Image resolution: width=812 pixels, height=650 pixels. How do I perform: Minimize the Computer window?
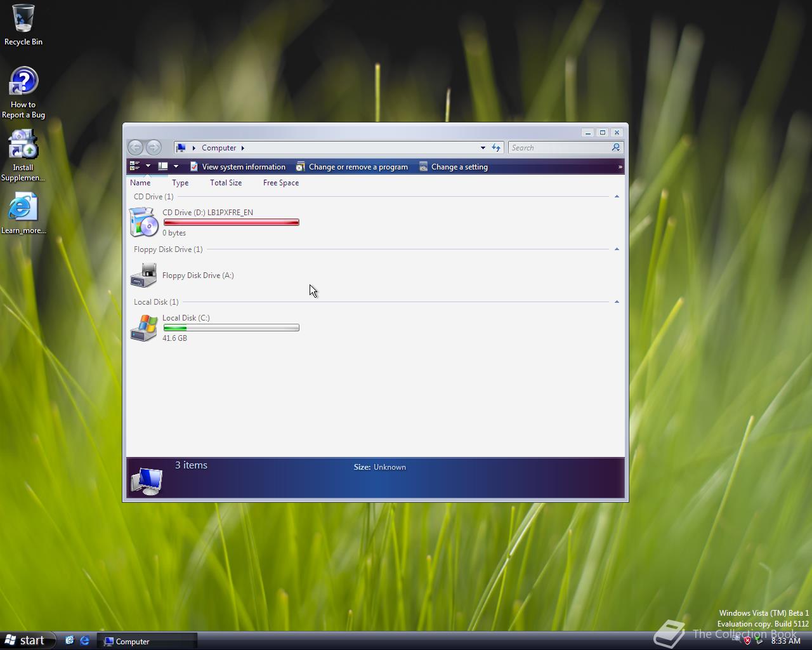588,133
